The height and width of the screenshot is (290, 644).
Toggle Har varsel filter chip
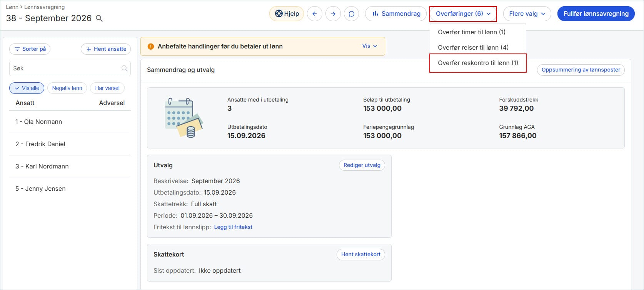(107, 88)
